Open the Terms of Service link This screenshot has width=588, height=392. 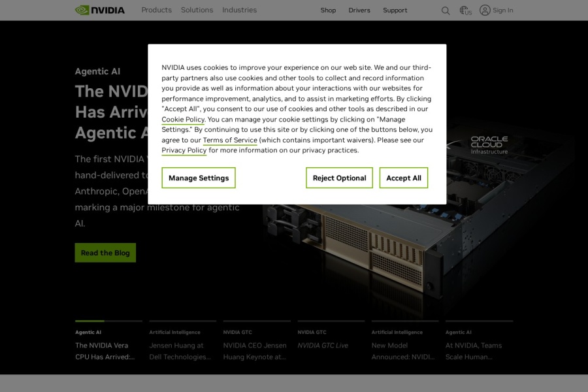pos(230,140)
